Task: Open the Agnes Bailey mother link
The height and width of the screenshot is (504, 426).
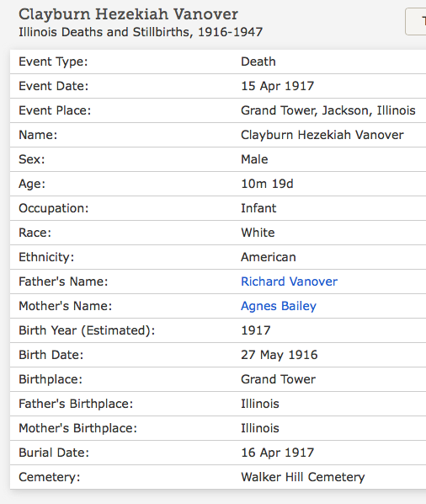Action: click(279, 306)
